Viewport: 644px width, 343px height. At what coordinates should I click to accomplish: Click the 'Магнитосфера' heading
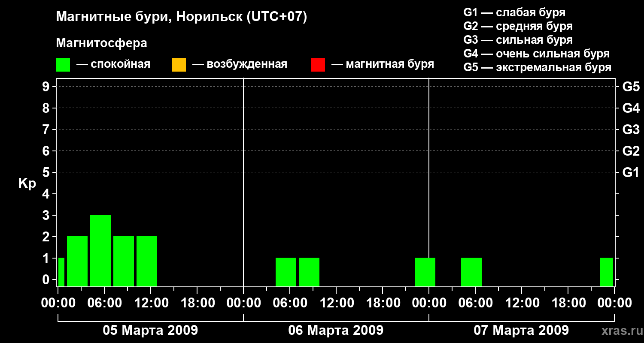tap(101, 43)
